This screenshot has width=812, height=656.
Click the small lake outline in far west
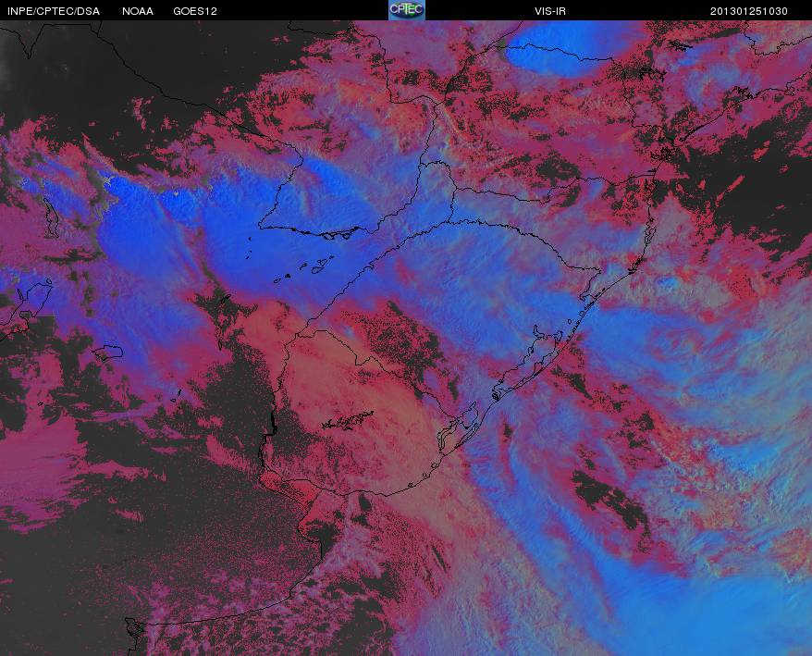coord(108,353)
